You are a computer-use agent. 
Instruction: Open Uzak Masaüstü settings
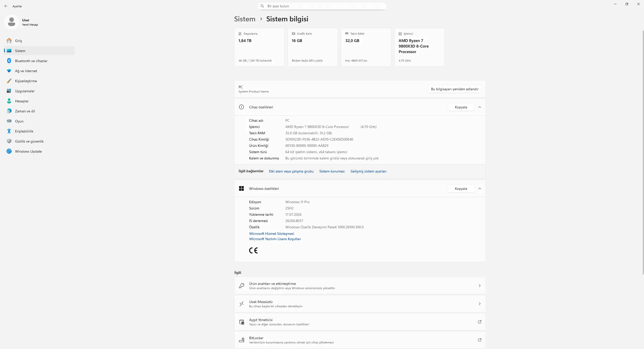coord(360,304)
